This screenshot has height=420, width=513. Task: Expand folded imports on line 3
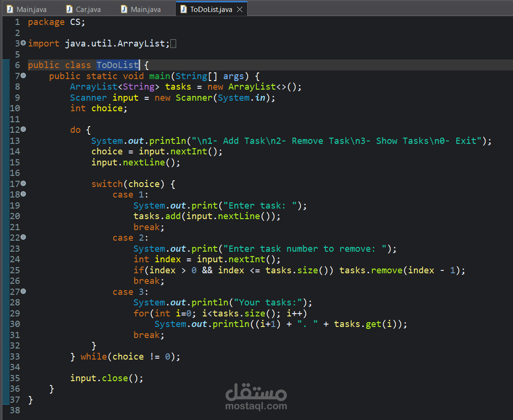coord(23,43)
